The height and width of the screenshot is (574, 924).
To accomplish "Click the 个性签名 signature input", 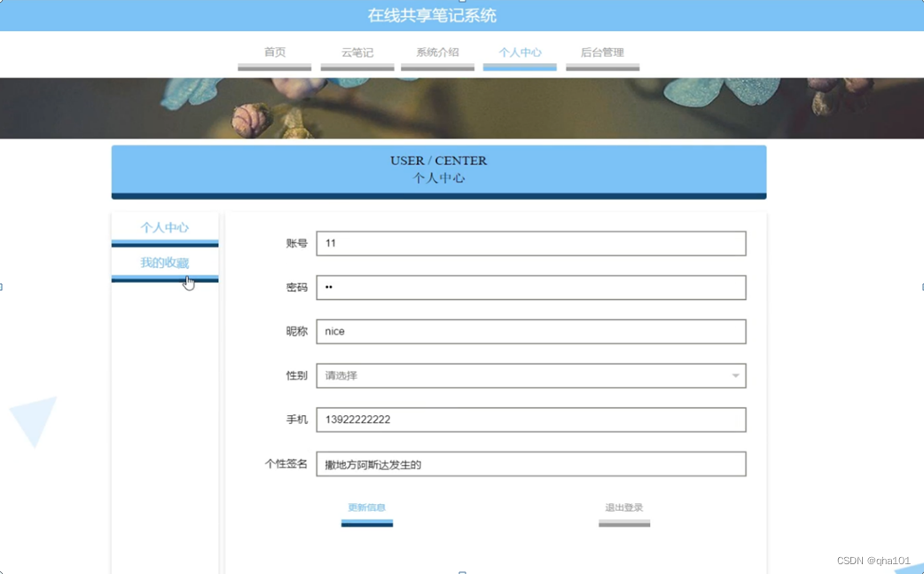I will point(530,463).
